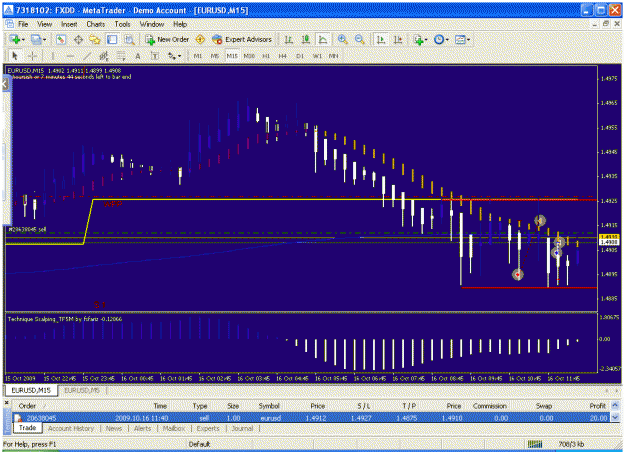Switch chart to M30 timeframe
Image resolution: width=625 pixels, height=452 pixels.
pyautogui.click(x=249, y=56)
